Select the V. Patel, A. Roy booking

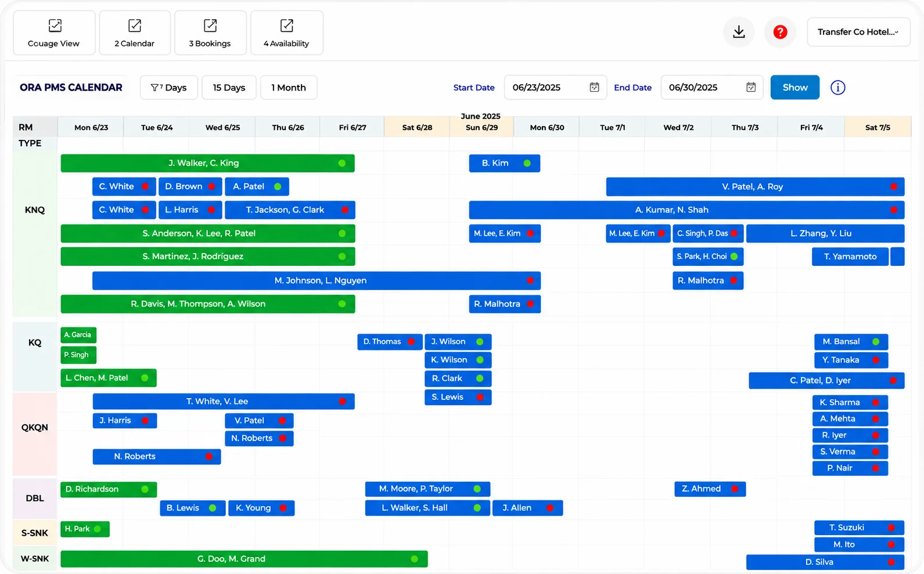pos(755,187)
